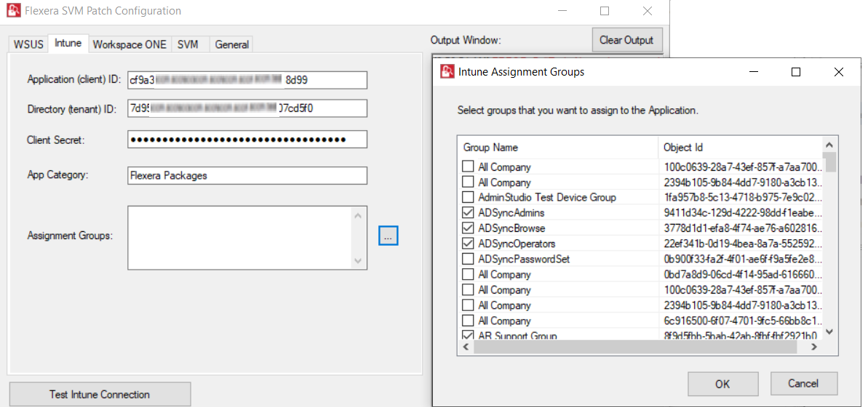Open group picker with the ellipsis button
The image size is (868, 407).
(388, 236)
